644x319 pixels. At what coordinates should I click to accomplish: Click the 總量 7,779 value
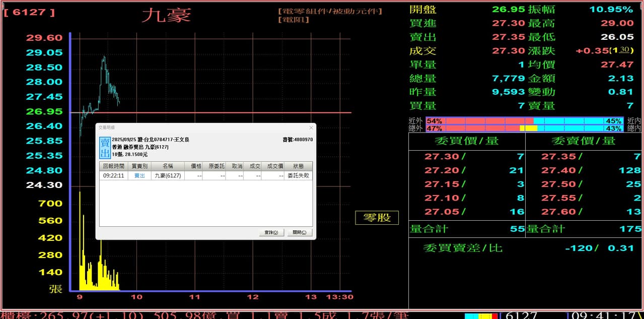509,78
